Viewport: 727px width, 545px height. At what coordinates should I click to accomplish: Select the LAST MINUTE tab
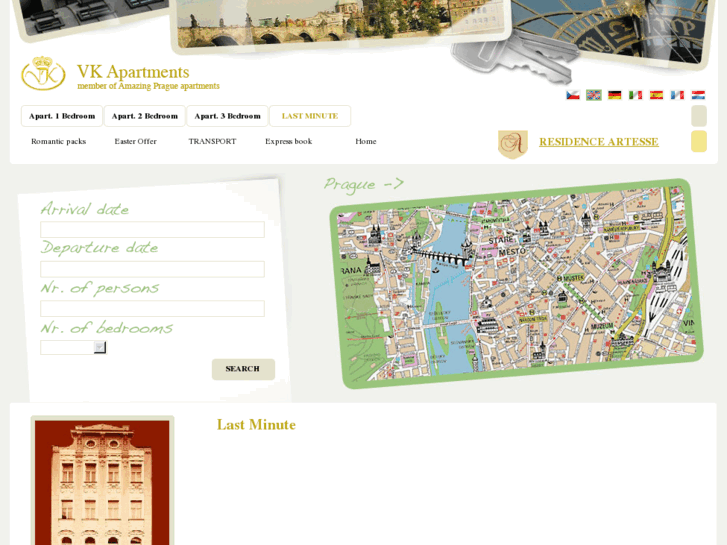(310, 116)
